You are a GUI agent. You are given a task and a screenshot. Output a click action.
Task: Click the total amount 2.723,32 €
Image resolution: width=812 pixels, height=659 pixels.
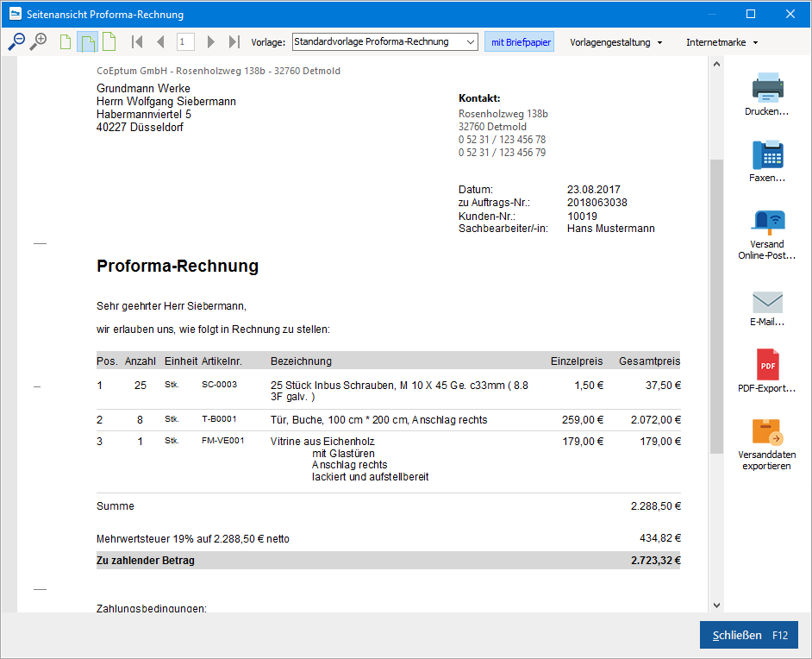656,560
